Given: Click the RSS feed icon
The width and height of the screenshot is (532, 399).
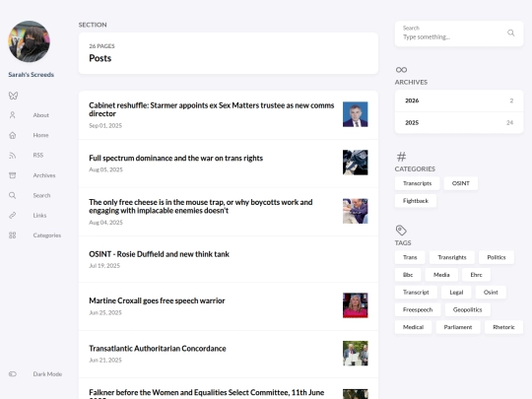Looking at the screenshot, I should 13,155.
